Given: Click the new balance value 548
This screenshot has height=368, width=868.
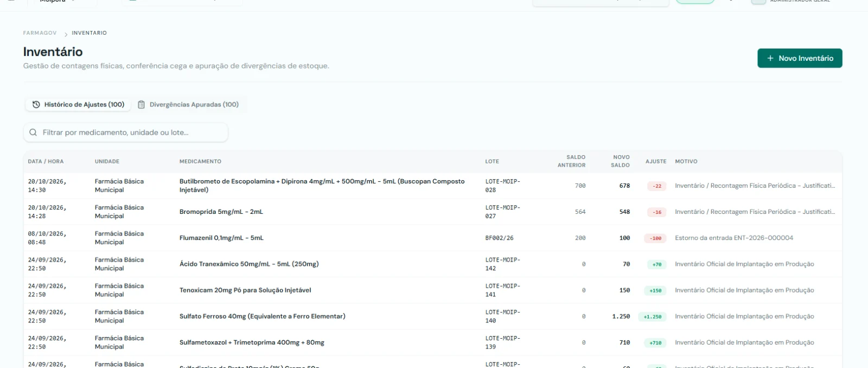Looking at the screenshot, I should point(624,212).
